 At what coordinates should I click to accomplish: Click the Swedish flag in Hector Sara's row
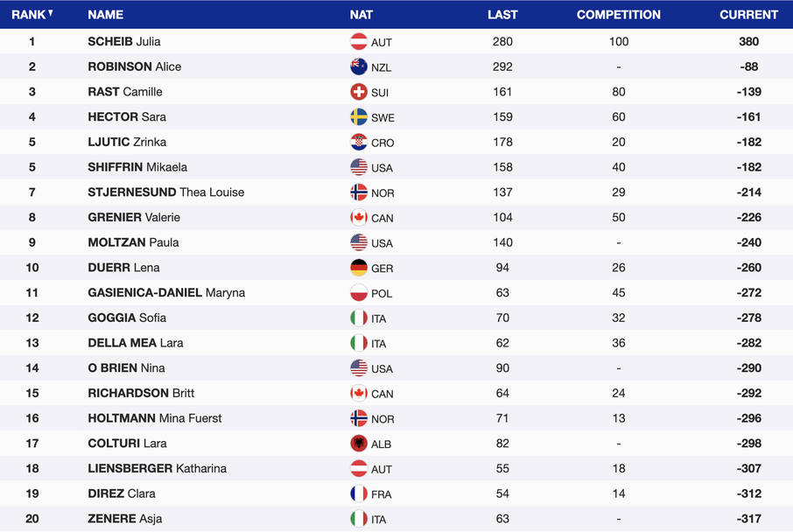click(359, 117)
